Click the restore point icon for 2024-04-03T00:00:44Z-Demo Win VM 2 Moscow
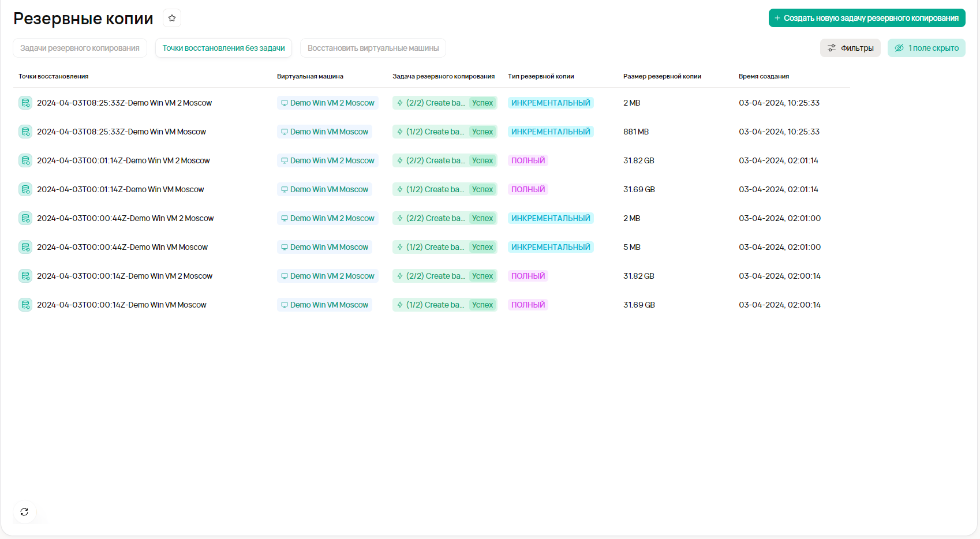The image size is (980, 539). click(x=25, y=218)
